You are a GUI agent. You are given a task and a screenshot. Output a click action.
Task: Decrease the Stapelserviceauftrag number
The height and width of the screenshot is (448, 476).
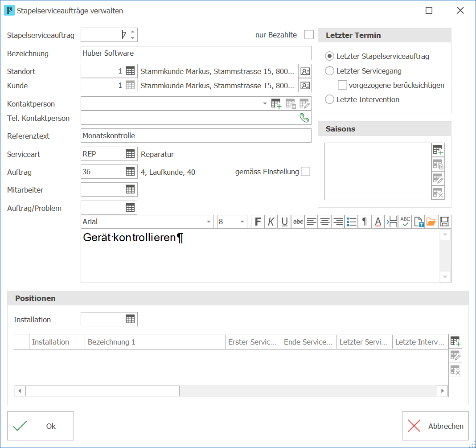click(133, 38)
